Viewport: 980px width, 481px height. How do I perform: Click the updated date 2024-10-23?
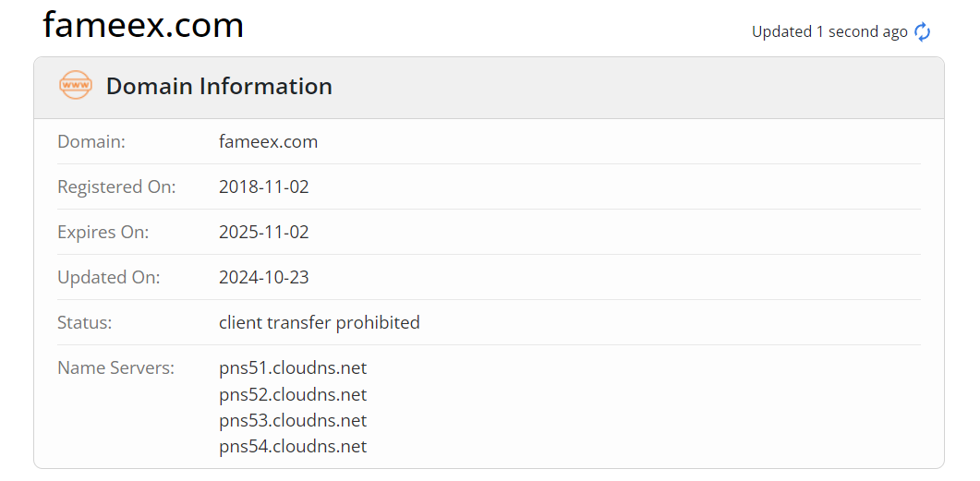pyautogui.click(x=263, y=278)
